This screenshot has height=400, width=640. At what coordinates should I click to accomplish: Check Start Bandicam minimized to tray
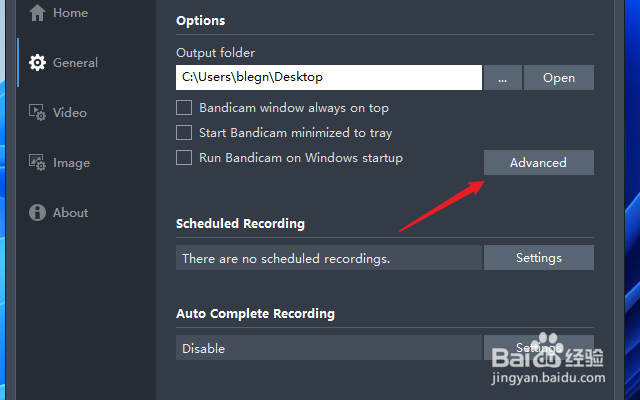click(x=184, y=132)
